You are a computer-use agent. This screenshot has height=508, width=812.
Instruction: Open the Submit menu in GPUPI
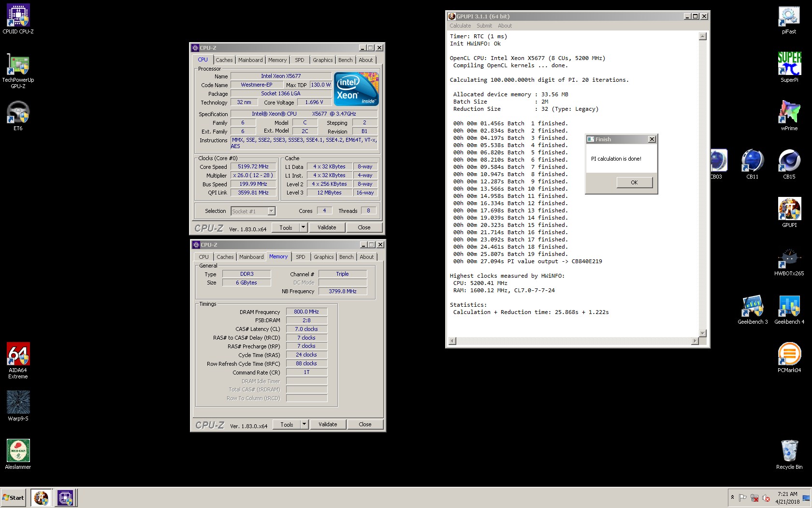tap(484, 26)
